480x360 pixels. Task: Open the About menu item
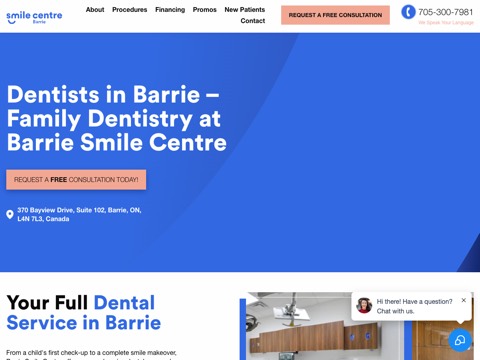point(95,10)
